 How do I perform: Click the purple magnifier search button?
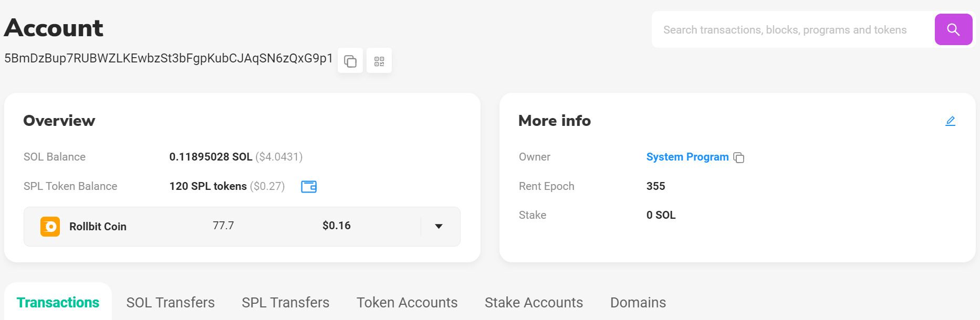953,29
